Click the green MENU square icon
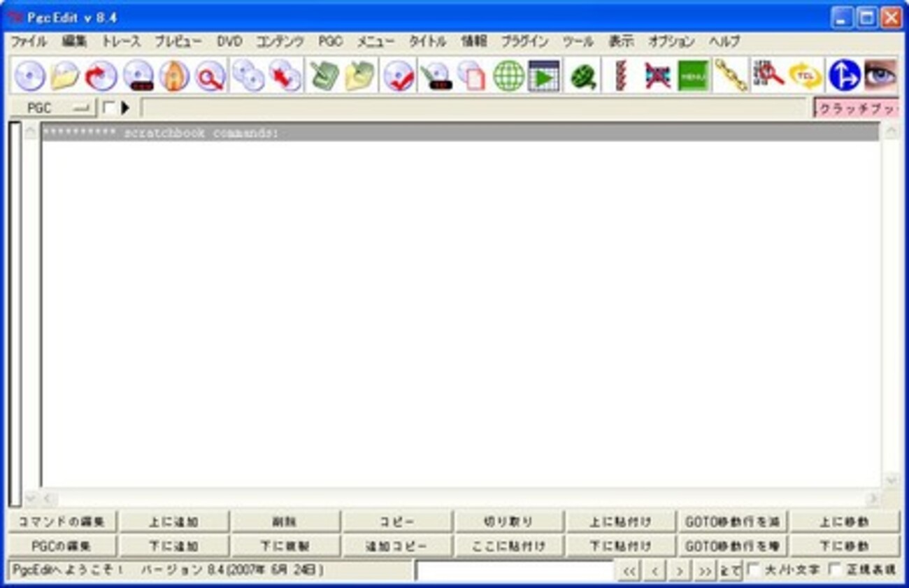The image size is (909, 588). tap(693, 76)
